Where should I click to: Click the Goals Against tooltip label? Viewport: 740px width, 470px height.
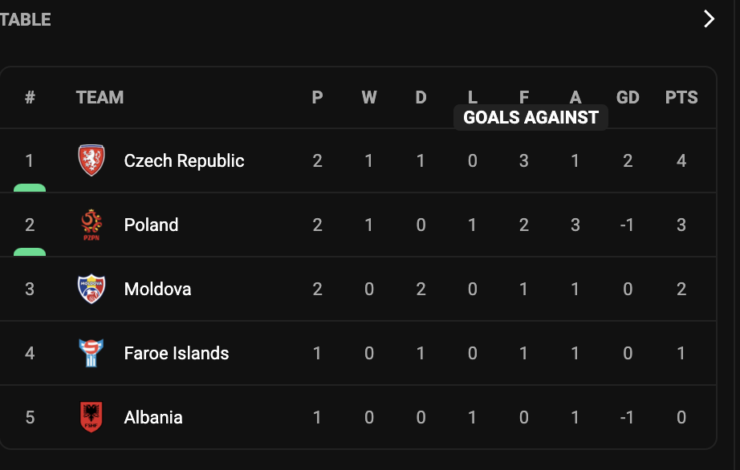click(531, 117)
